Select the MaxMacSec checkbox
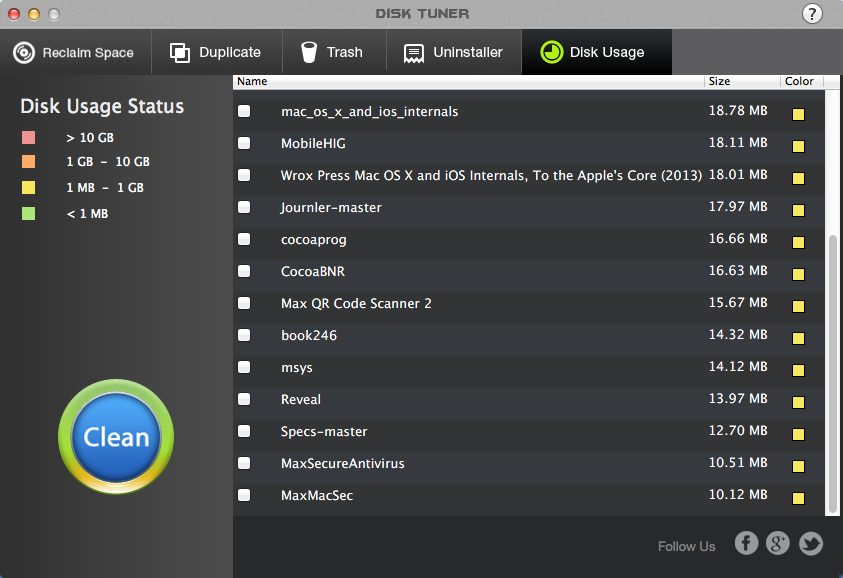This screenshot has width=843, height=578. tap(244, 495)
